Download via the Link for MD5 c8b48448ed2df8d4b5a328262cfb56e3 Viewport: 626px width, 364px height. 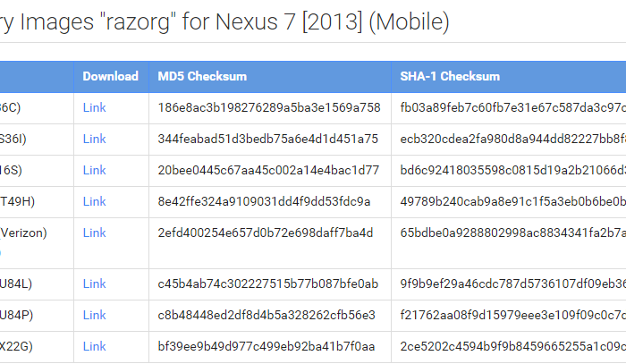(x=94, y=315)
